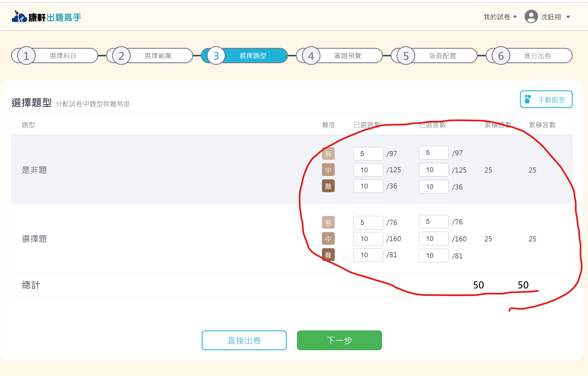Click the 題型 column header

(28, 125)
